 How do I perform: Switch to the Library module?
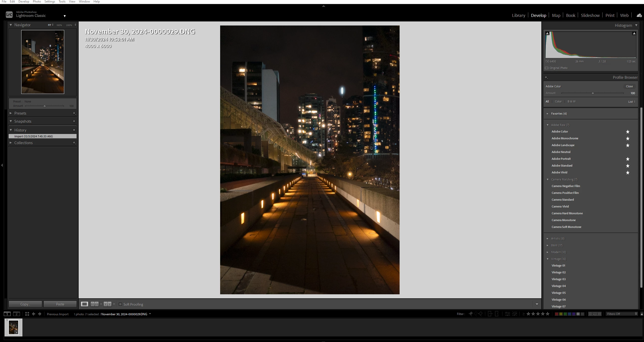point(518,15)
